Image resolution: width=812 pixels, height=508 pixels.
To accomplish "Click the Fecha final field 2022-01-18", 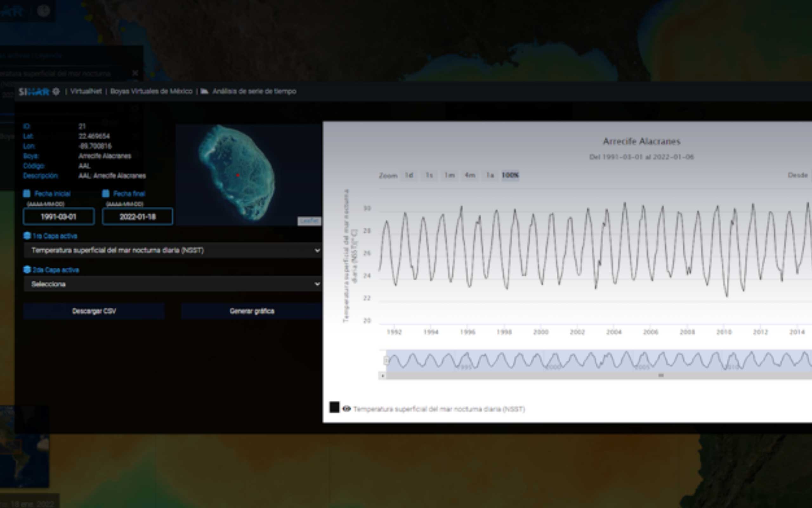I will 138,217.
